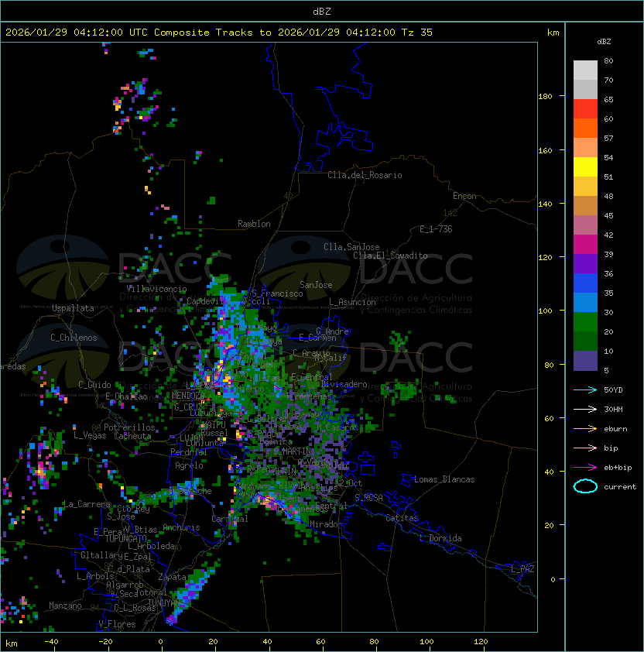The width and height of the screenshot is (644, 652).
Task: Select the light grey 70–80 dBZ legend swatch
Action: (x=585, y=70)
